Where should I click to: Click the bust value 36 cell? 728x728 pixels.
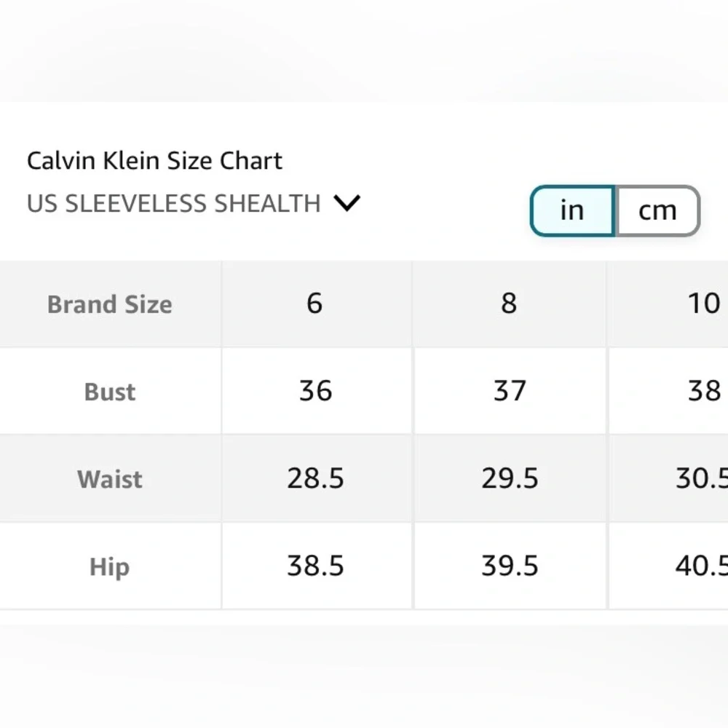click(315, 391)
